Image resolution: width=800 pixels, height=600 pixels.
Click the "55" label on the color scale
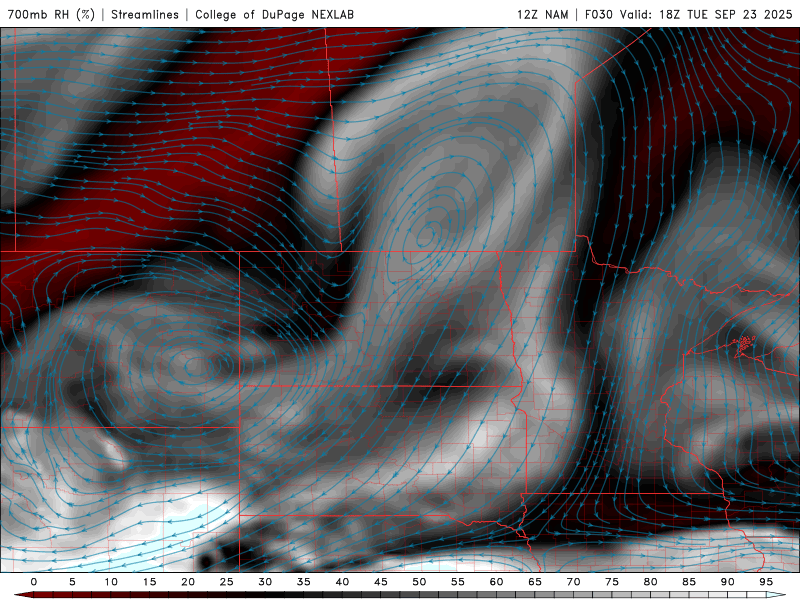458,582
